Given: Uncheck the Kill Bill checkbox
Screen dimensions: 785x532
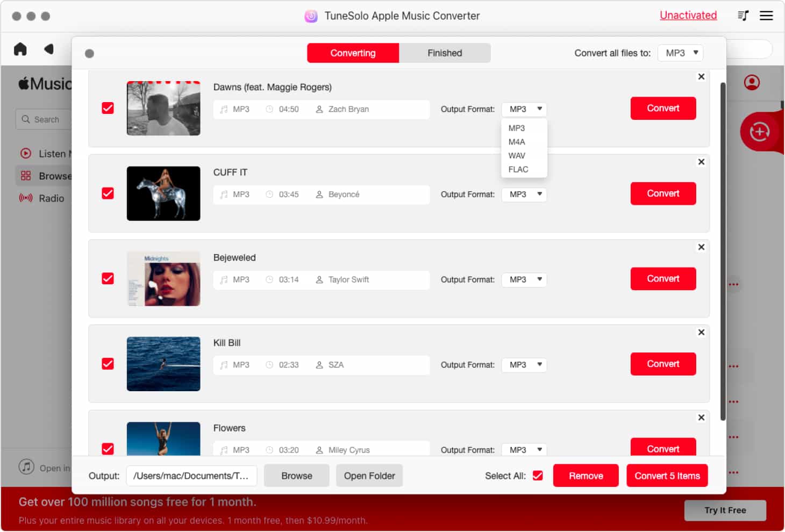Looking at the screenshot, I should coord(108,364).
